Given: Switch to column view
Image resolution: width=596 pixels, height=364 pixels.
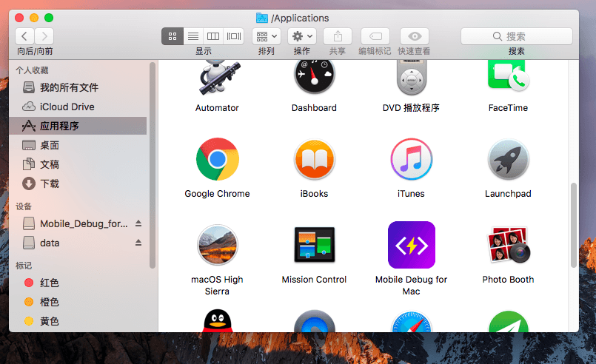Looking at the screenshot, I should click(x=213, y=36).
